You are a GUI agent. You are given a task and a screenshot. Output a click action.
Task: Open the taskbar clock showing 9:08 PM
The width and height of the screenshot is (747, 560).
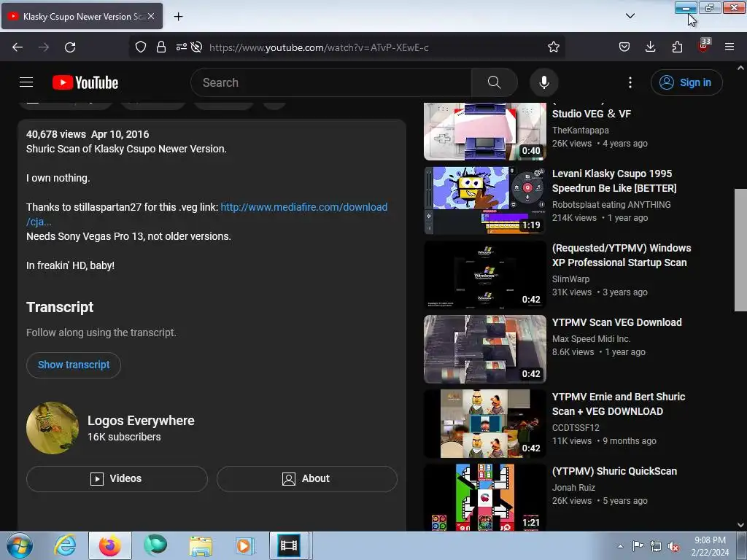(710, 546)
